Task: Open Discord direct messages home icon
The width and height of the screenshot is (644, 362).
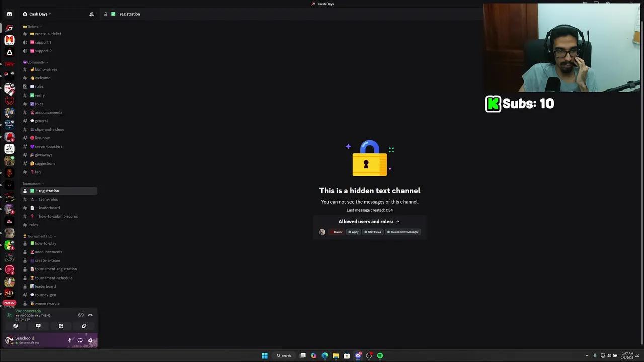Action: [9, 14]
